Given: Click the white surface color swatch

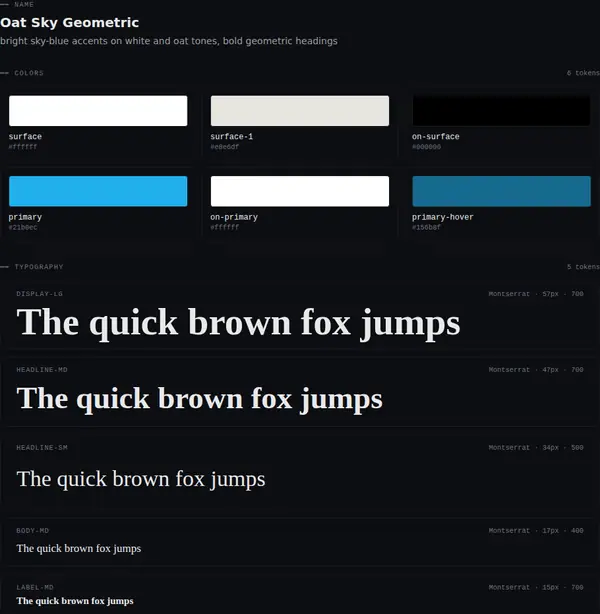Looking at the screenshot, I should [98, 111].
